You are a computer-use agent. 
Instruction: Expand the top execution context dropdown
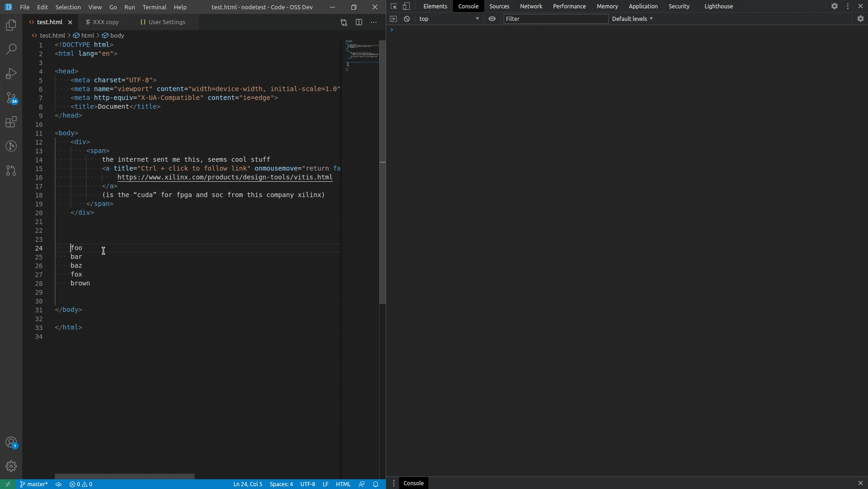tap(449, 19)
